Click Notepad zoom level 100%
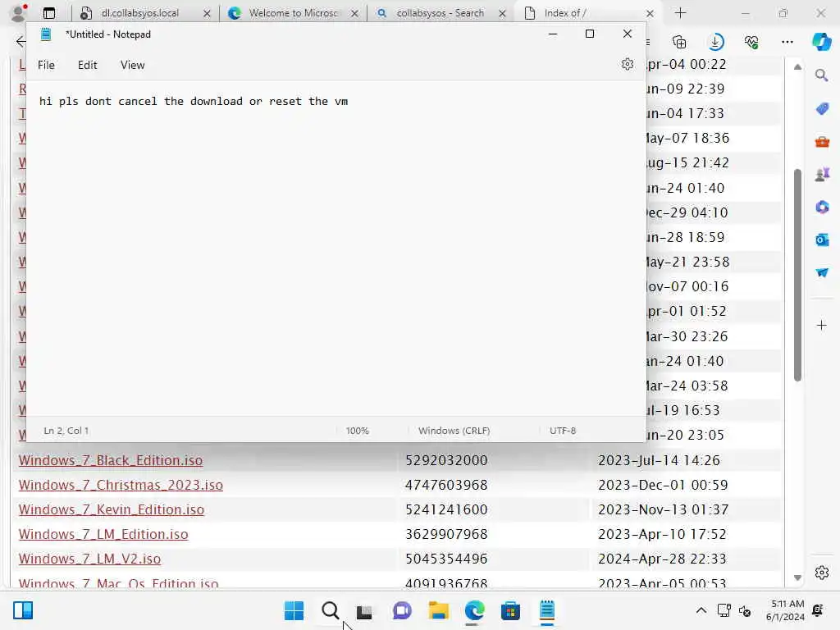 358,431
